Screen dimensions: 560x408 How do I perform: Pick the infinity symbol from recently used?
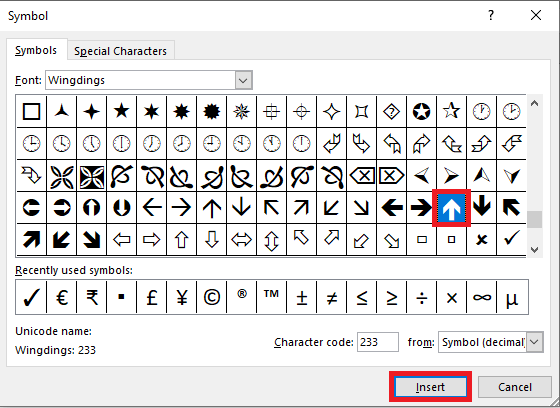point(481,297)
